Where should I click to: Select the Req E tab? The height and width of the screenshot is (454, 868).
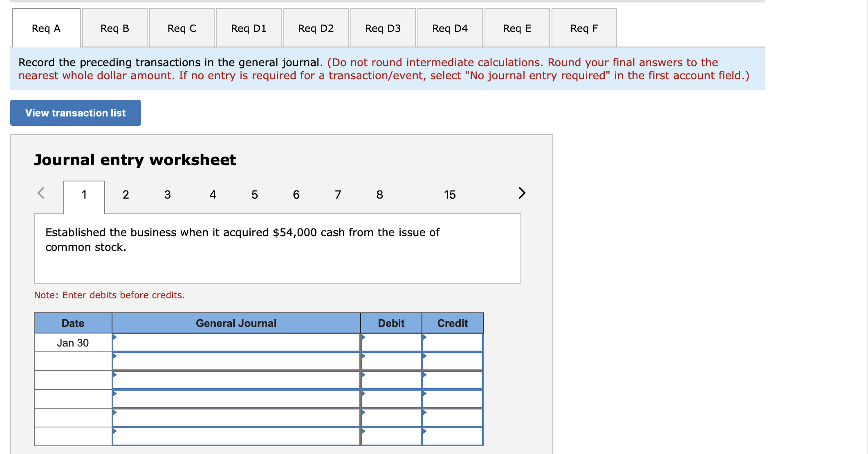click(x=517, y=28)
